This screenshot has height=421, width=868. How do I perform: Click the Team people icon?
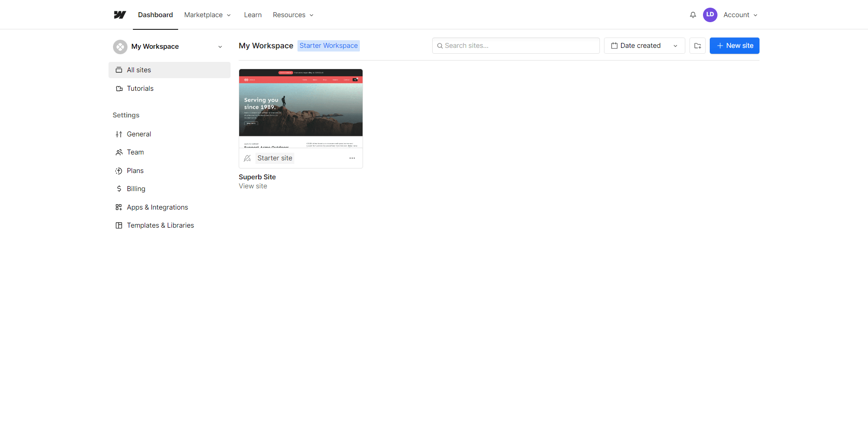[119, 152]
